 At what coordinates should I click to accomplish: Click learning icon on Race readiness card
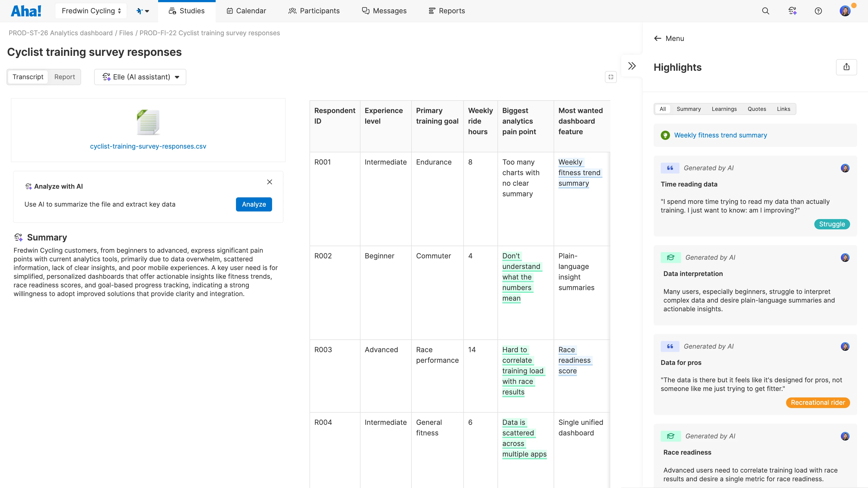pyautogui.click(x=671, y=436)
